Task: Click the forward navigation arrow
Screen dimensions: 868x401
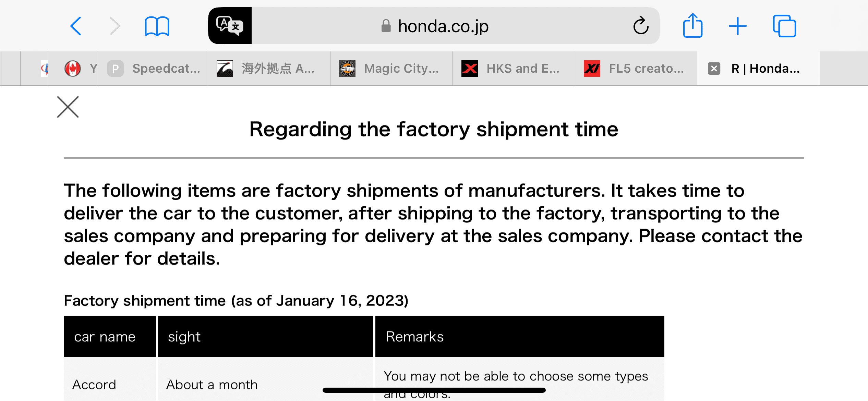Action: (x=114, y=26)
